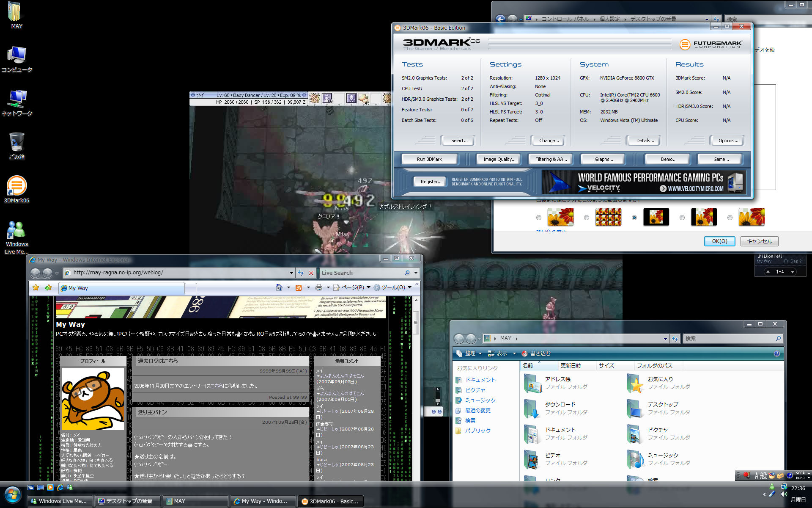Screen dimensions: 812x508
Task: Click IE Favorites Center star icon
Action: click(x=36, y=288)
